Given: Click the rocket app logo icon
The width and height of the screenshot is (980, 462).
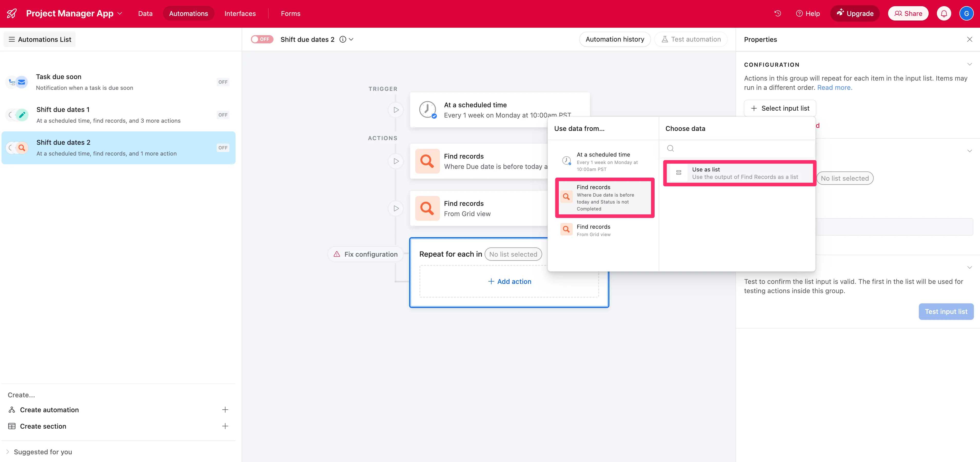Looking at the screenshot, I should coord(12,13).
